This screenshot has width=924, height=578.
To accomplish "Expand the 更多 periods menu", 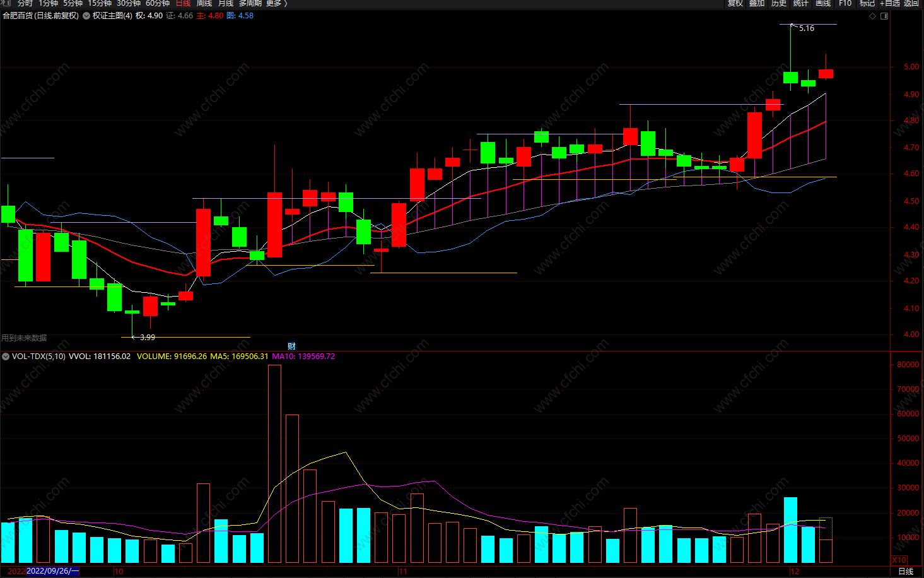I will coord(276,3).
